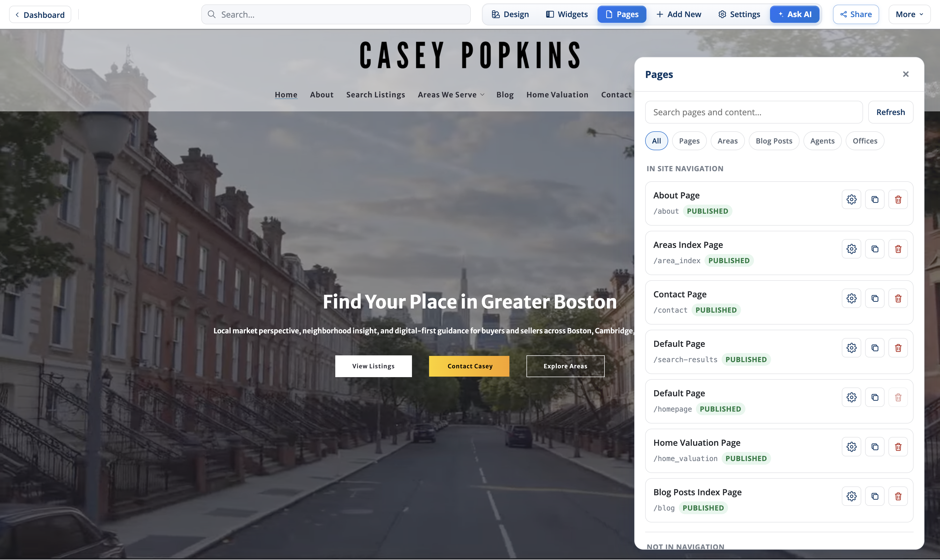Image resolution: width=940 pixels, height=560 pixels.
Task: Open Home Valuation in site navigation
Action: tap(557, 95)
